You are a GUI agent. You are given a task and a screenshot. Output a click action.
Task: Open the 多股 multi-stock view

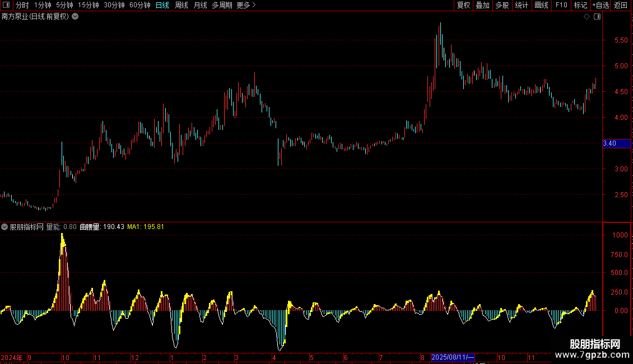[502, 5]
